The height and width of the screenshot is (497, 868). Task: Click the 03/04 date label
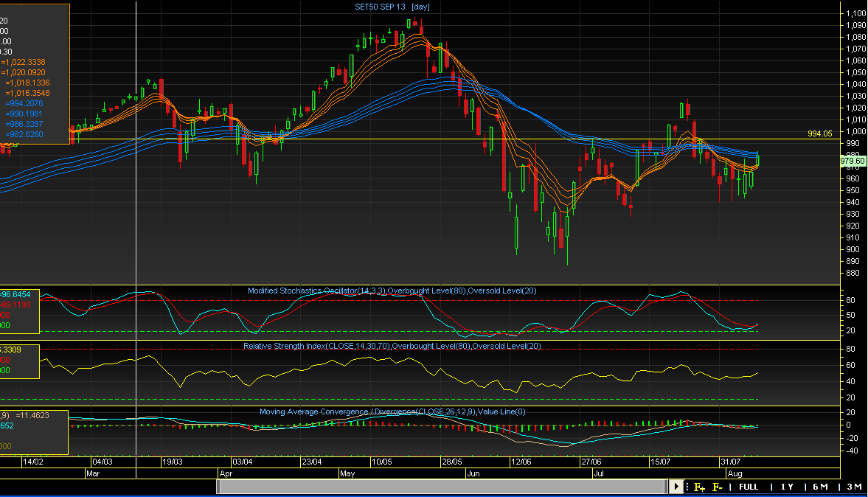click(x=242, y=462)
